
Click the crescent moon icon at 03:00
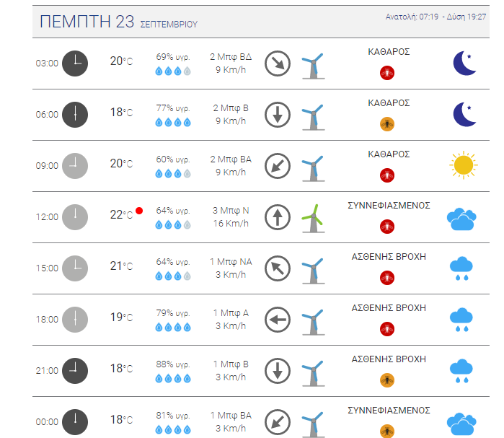coord(464,63)
